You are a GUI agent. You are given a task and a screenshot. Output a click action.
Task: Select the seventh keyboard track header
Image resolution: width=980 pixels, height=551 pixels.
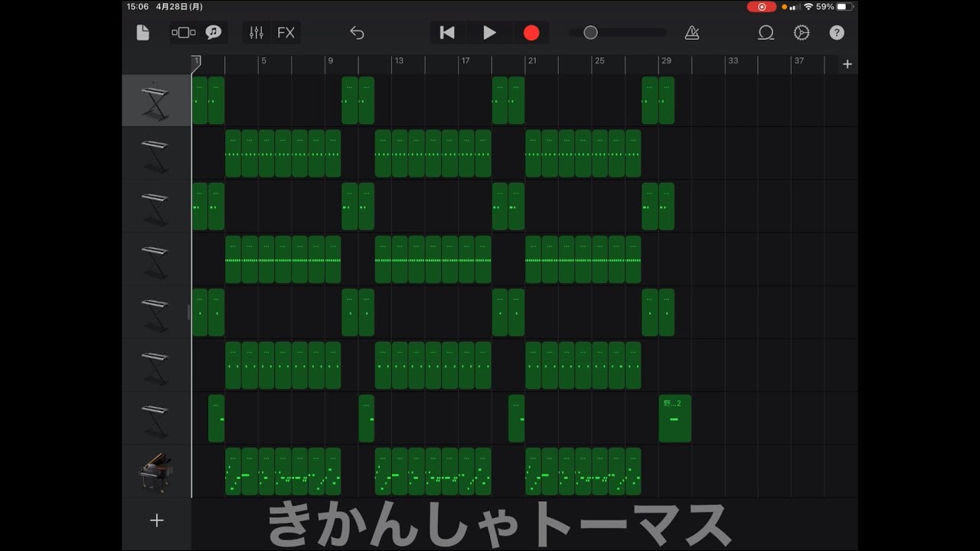pyautogui.click(x=155, y=419)
